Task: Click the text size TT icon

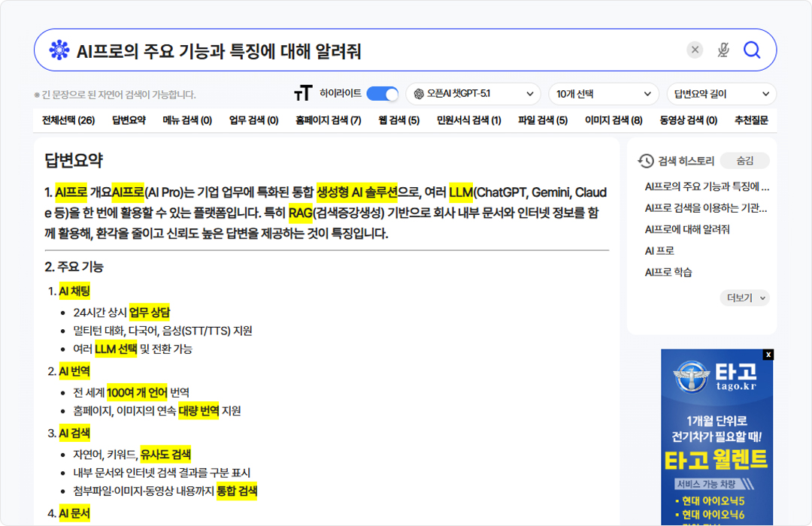Action: point(302,94)
